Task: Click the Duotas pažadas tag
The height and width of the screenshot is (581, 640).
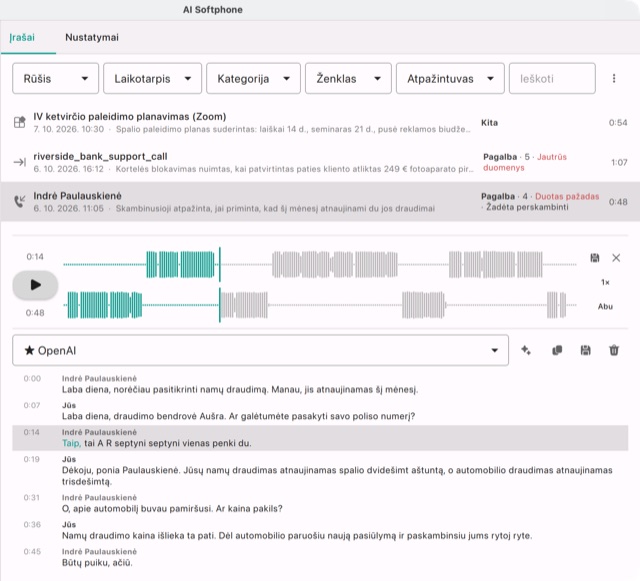Action: pos(567,196)
